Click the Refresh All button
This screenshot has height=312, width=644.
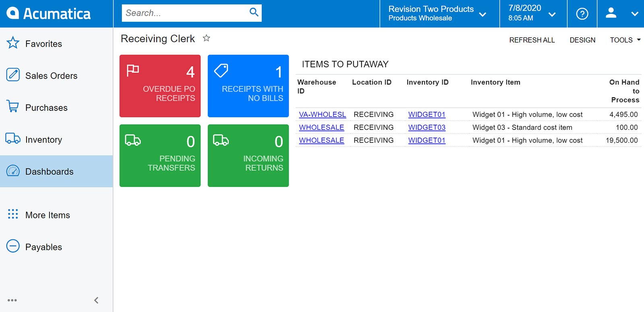pyautogui.click(x=532, y=40)
